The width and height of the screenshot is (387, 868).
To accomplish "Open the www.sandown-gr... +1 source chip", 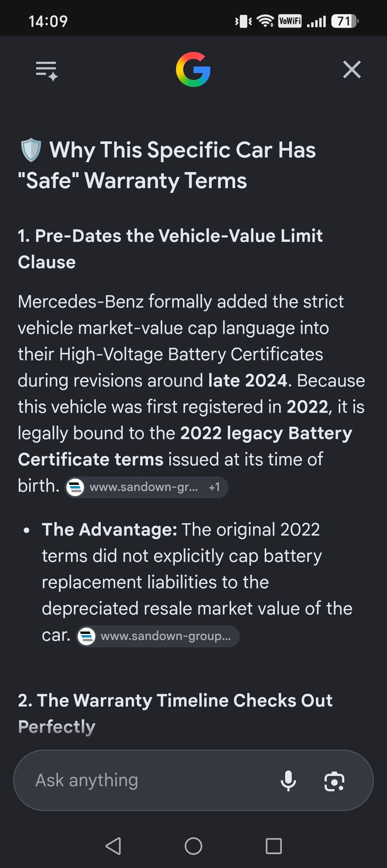I will (146, 487).
